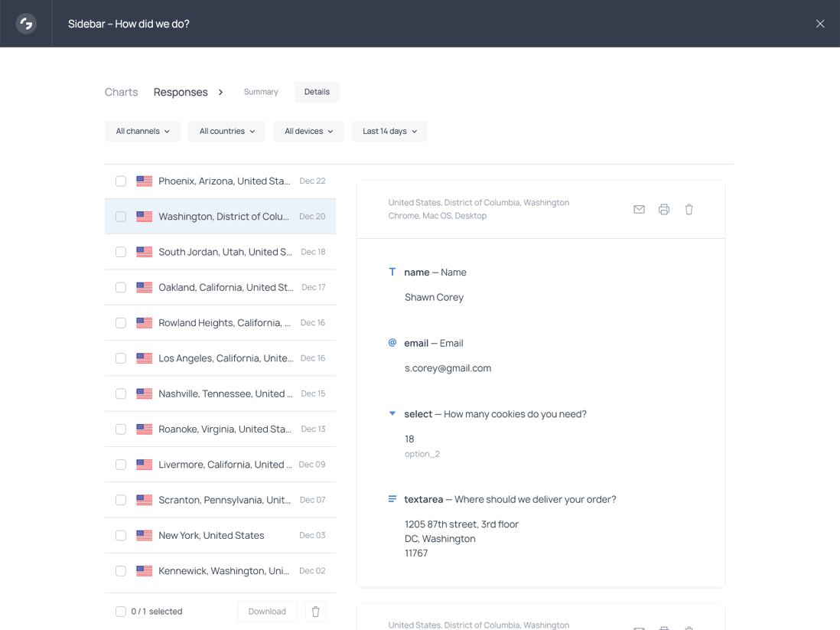
Task: Delete this response using the trash icon
Action: 689,209
